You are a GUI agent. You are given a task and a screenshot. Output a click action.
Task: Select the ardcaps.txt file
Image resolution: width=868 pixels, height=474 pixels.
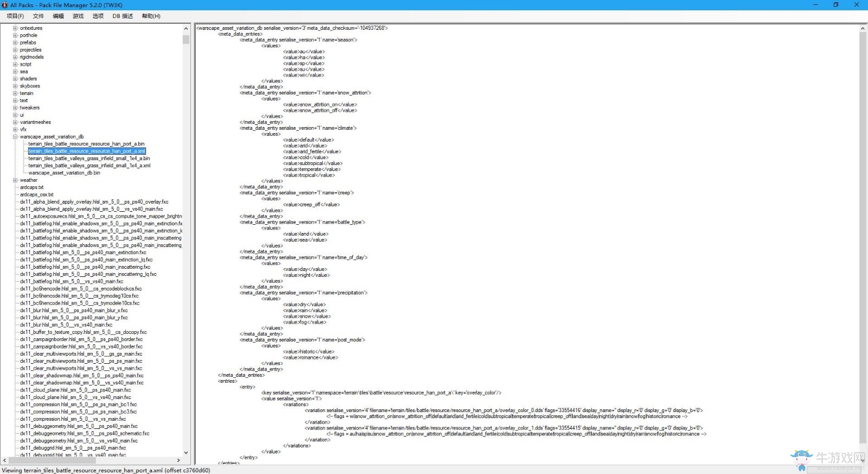31,187
